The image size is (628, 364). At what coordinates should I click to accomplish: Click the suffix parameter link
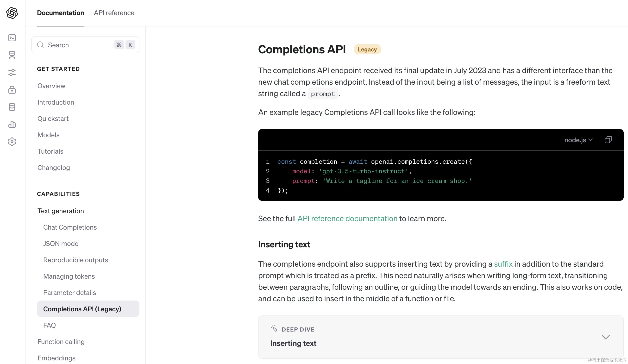503,264
